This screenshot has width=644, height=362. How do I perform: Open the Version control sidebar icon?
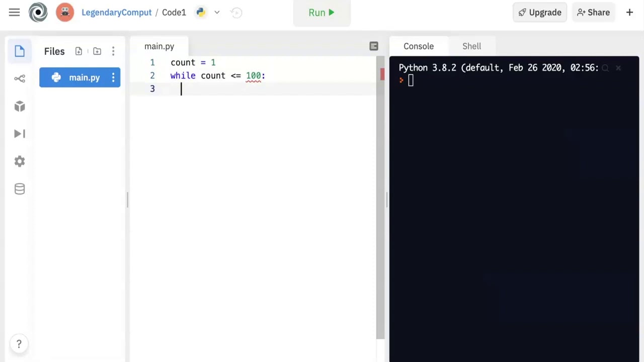(20, 78)
